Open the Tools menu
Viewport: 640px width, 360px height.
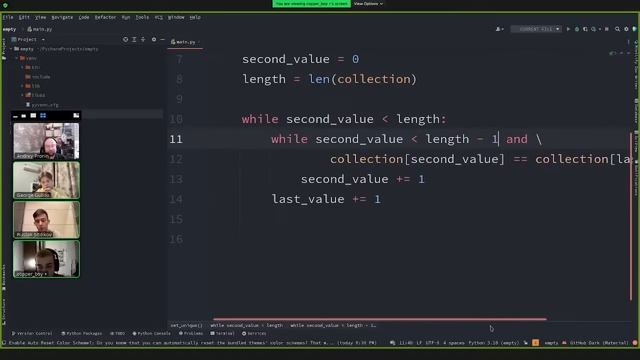point(142,17)
